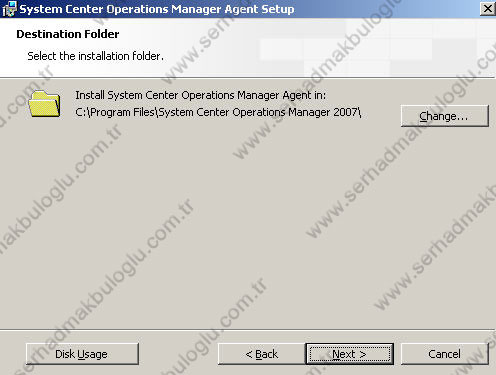Cancel the agent setup
Screen dimensions: 496x375
pos(445,354)
